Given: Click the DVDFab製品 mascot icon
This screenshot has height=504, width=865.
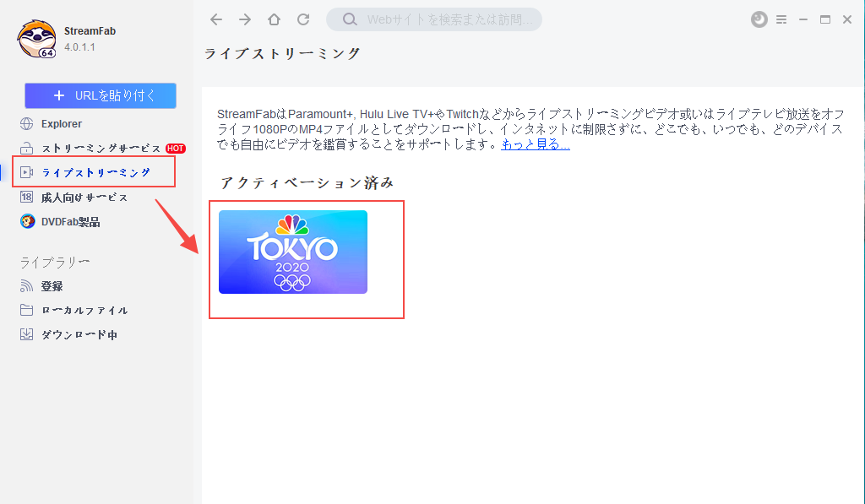Looking at the screenshot, I should coord(27,222).
